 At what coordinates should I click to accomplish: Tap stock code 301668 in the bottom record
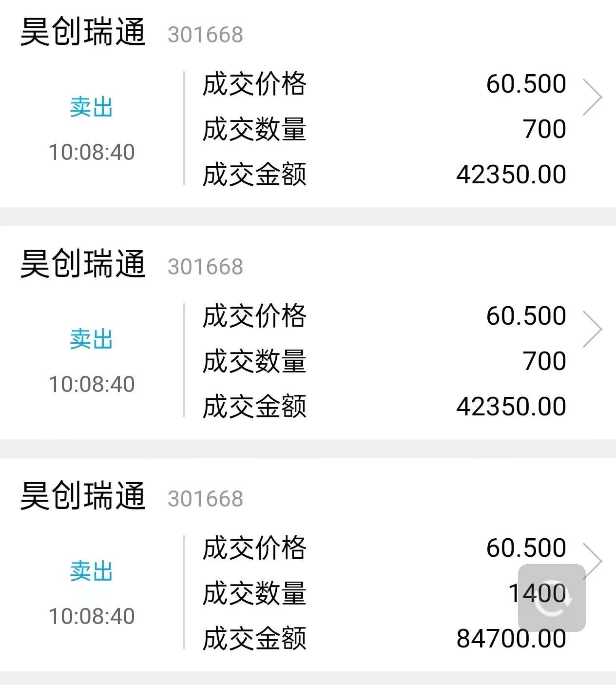205,499
